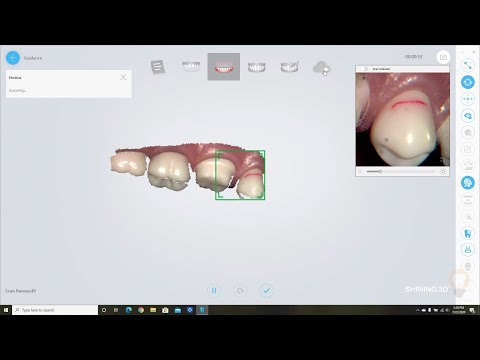Open Microsoft Store from taskbar
The width and height of the screenshot is (480, 360).
(165, 310)
